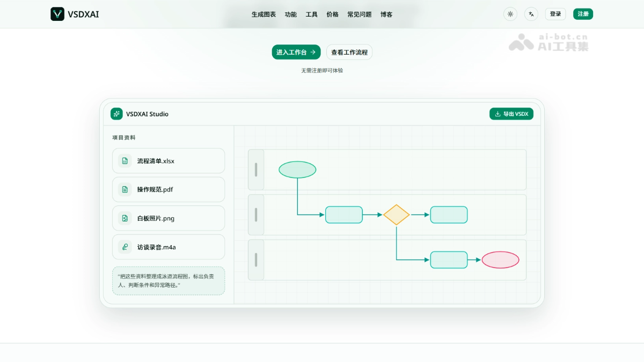Open the 博客 blog link
644x362 pixels.
click(386, 14)
